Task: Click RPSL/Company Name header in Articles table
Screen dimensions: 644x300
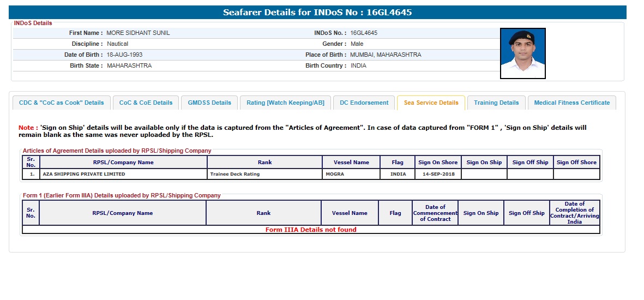Action: [x=123, y=163]
